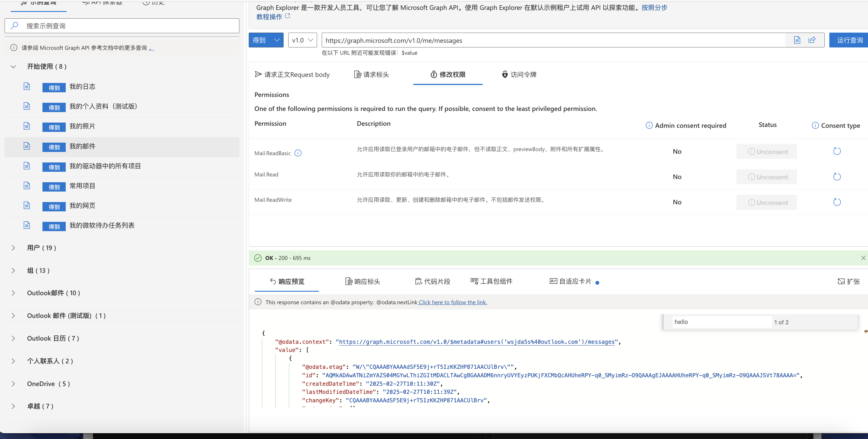Screen dimensions: 868x439
Task: Click consent type icon for Mail.Read
Action: 837,177
